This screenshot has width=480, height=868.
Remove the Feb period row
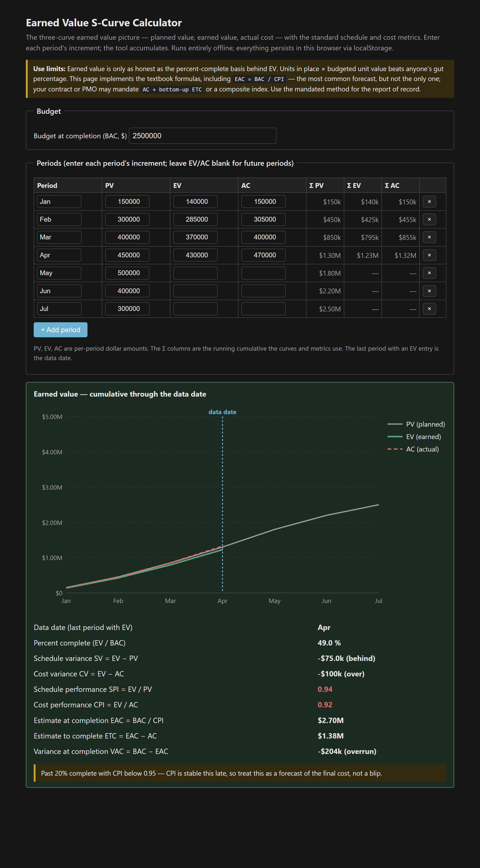(429, 219)
